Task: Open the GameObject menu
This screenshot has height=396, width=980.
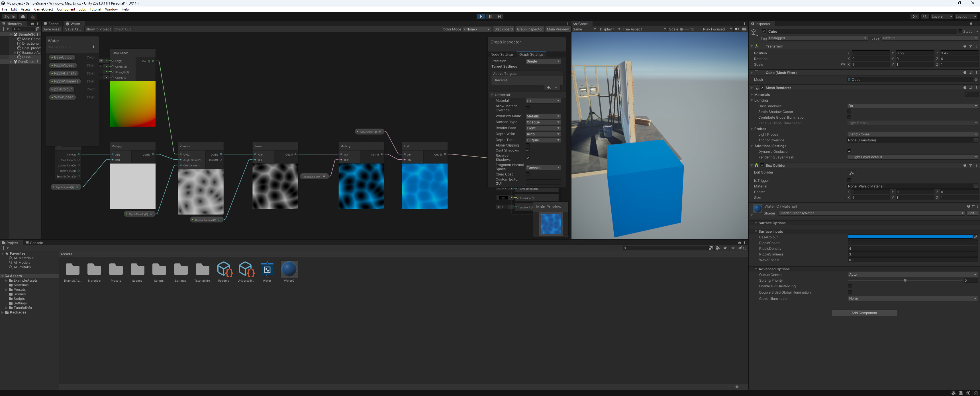Action: [43, 9]
